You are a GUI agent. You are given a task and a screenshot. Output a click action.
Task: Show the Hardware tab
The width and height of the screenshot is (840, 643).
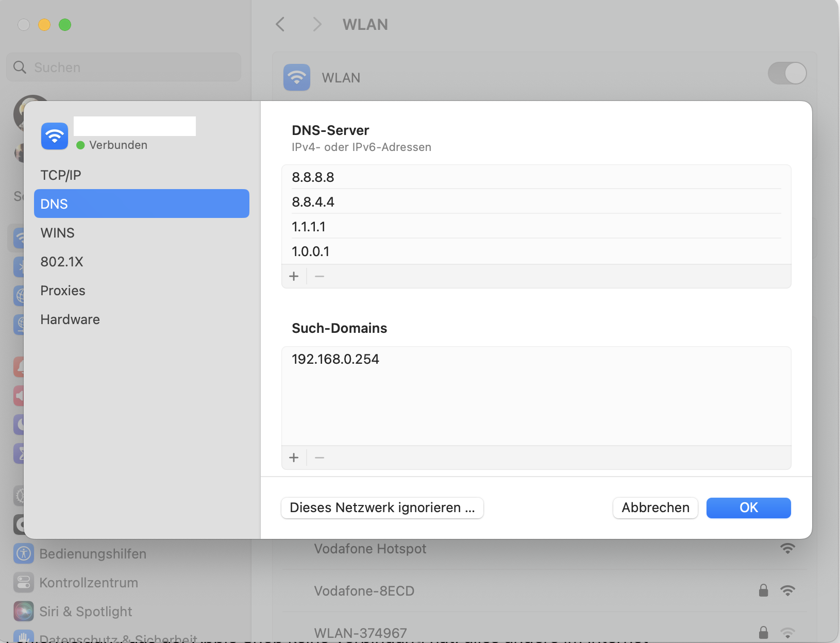[x=70, y=319]
